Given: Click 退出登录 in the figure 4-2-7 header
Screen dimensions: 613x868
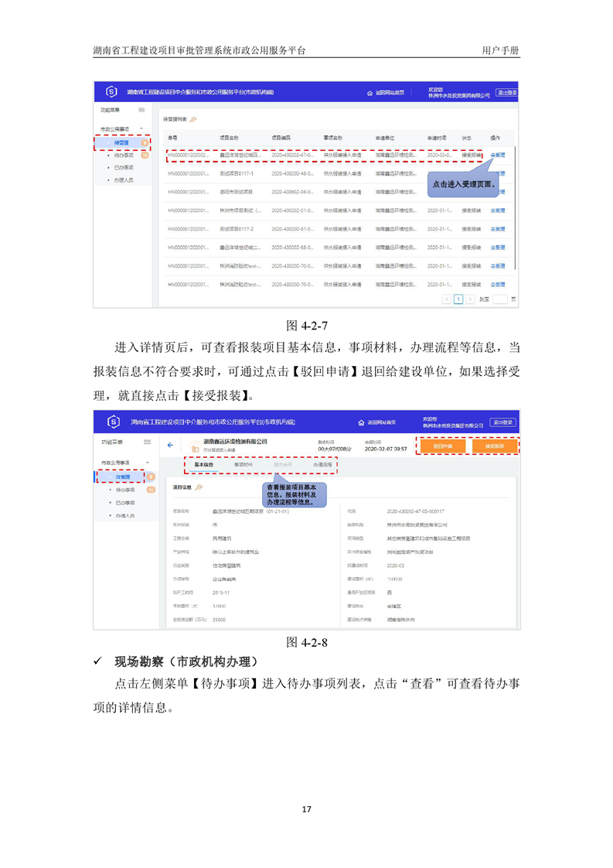Looking at the screenshot, I should tap(507, 93).
